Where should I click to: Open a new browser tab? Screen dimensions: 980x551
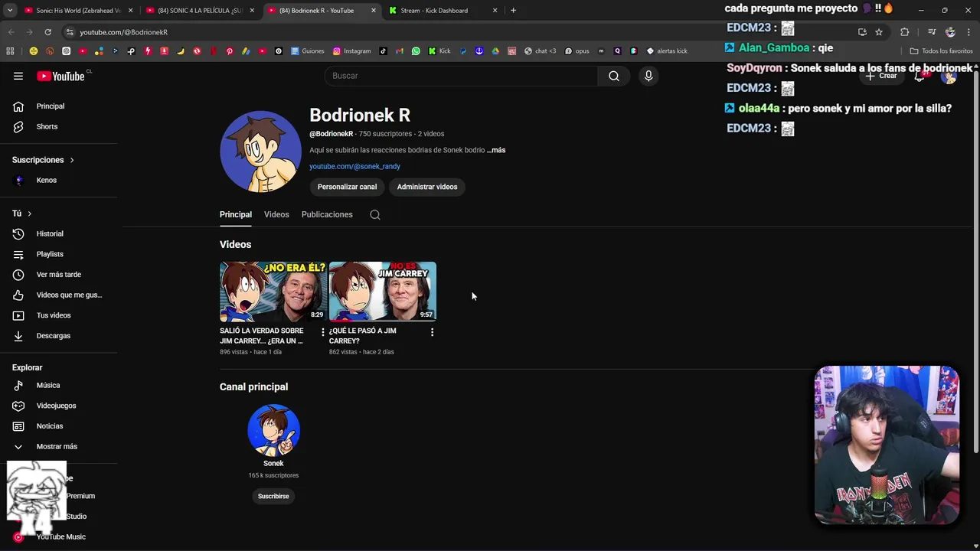(513, 11)
